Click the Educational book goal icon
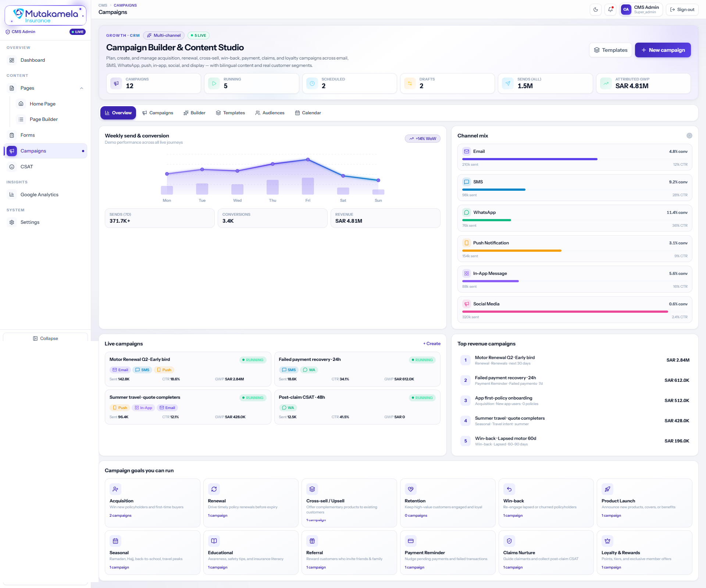 pos(214,541)
